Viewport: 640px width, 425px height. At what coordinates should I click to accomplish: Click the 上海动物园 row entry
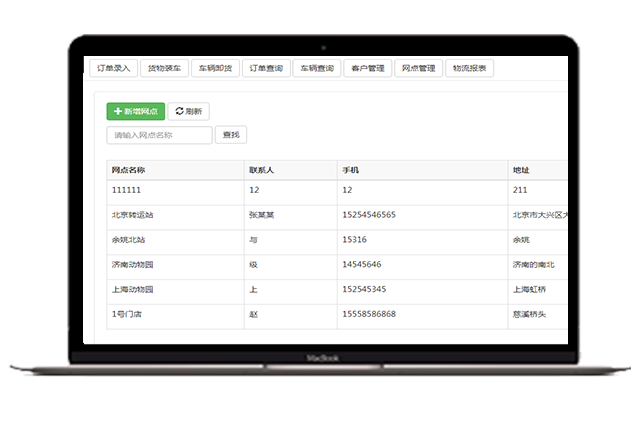tap(132, 290)
